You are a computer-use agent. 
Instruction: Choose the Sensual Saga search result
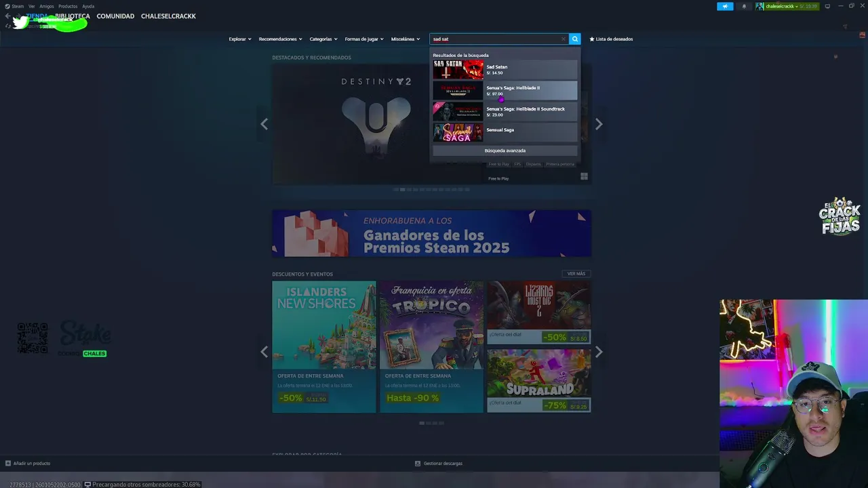click(505, 132)
